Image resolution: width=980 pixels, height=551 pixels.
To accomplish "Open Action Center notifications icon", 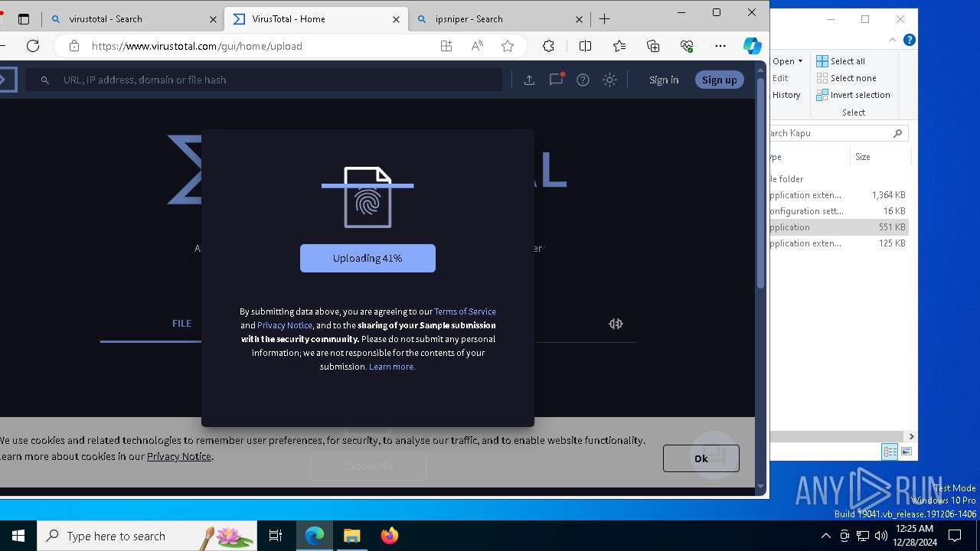I will click(955, 536).
